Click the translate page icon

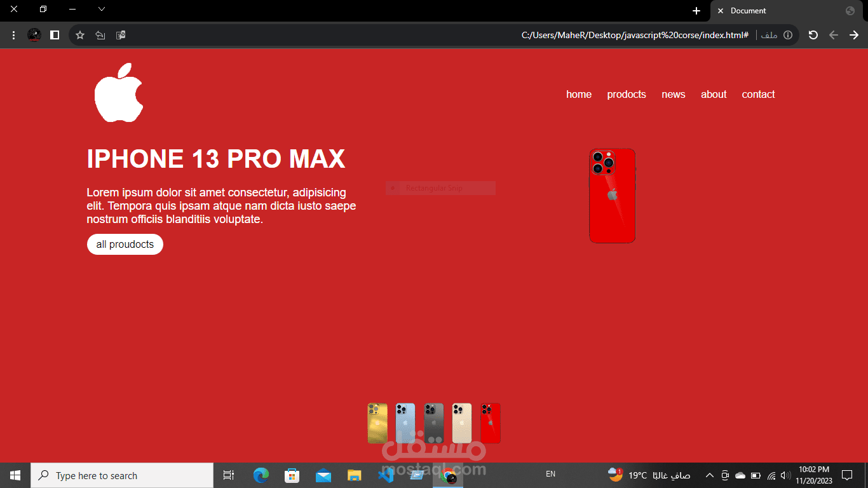[x=121, y=35]
